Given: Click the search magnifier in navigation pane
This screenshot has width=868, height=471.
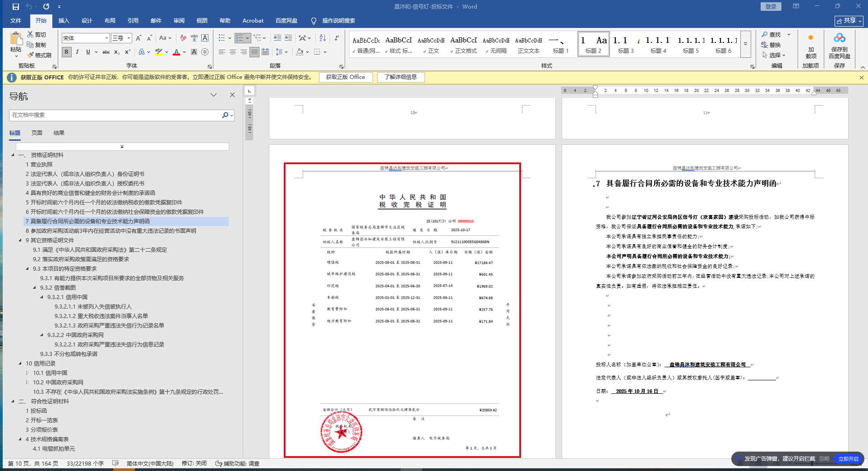Looking at the screenshot, I should 225,115.
